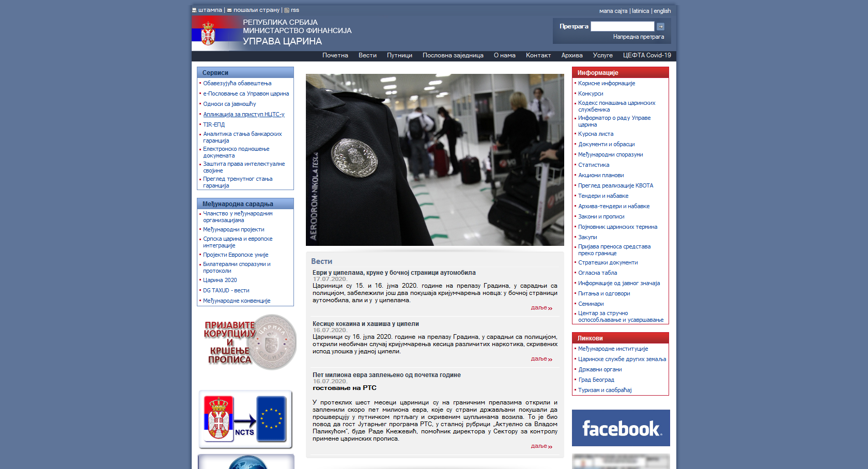Open the TIR-ЕПД service link
This screenshot has width=868, height=469.
[214, 124]
